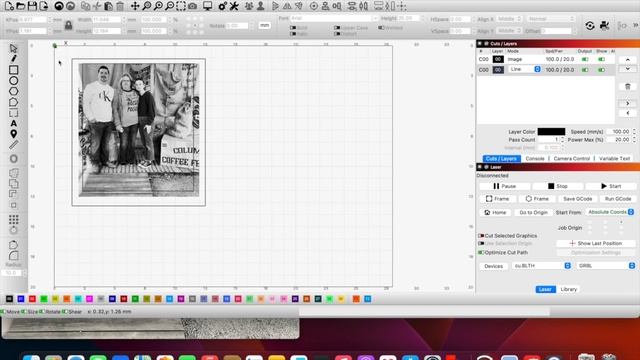Select the Select arrow tool
The height and width of the screenshot is (360, 640).
(13, 48)
